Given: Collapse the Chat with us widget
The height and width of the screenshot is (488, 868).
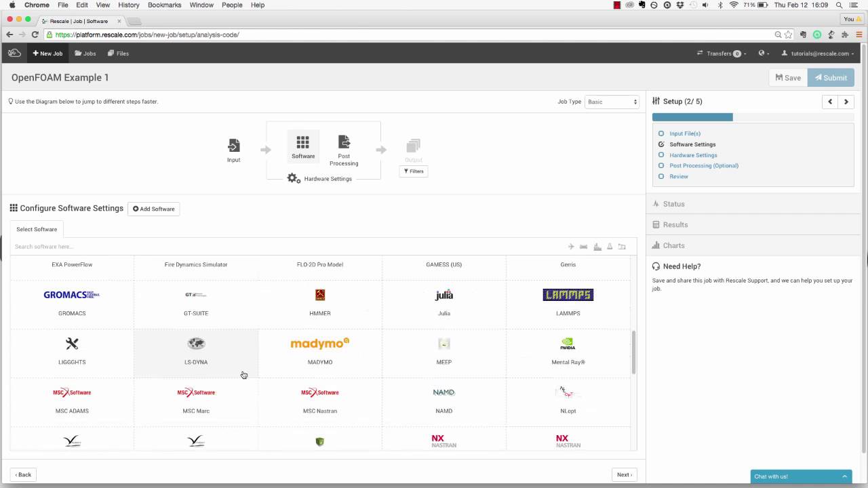Looking at the screenshot, I should click(844, 476).
